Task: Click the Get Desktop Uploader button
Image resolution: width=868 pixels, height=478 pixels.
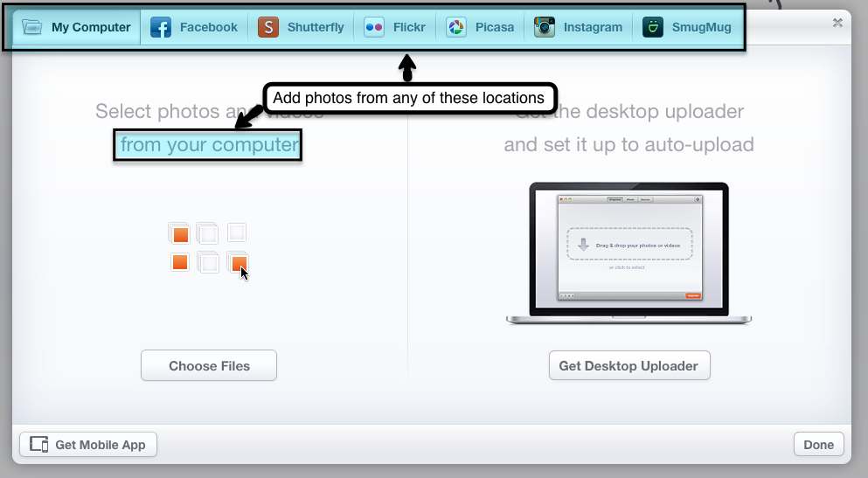Action: [629, 366]
